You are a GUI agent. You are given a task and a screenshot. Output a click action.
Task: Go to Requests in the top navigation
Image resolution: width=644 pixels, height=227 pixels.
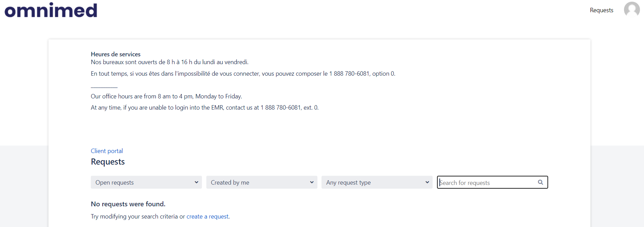601,10
